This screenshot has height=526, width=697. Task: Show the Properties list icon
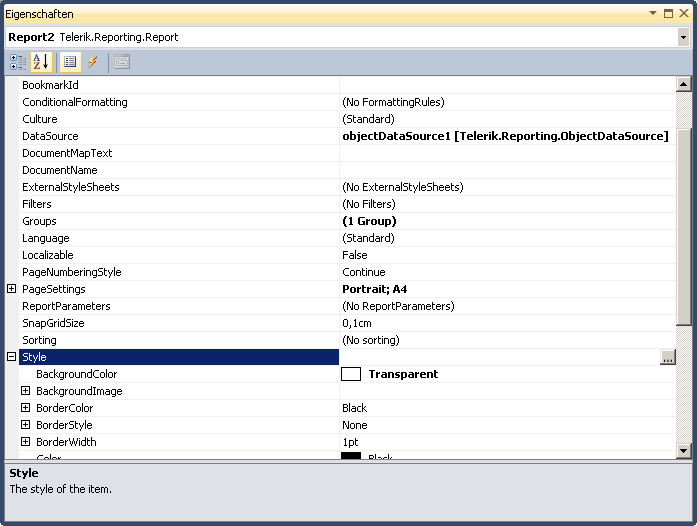point(70,62)
